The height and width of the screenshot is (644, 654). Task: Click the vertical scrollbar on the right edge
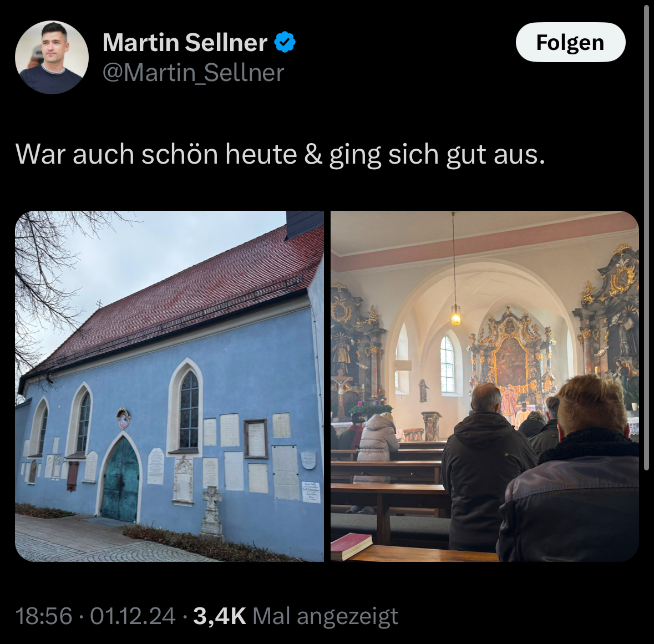pos(646,238)
